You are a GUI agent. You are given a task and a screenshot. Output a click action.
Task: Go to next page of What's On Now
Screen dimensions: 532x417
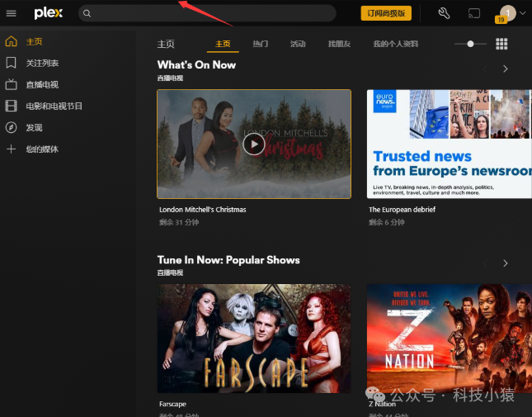click(506, 69)
